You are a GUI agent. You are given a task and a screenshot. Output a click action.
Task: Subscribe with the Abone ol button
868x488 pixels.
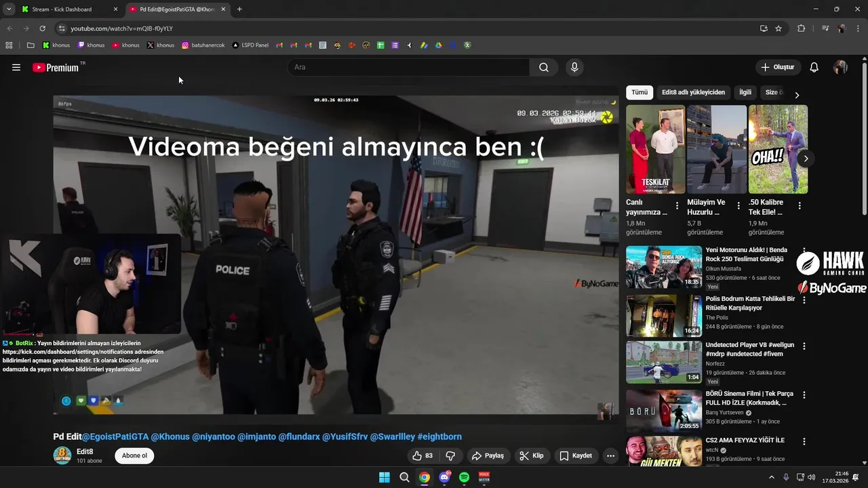(134, 455)
